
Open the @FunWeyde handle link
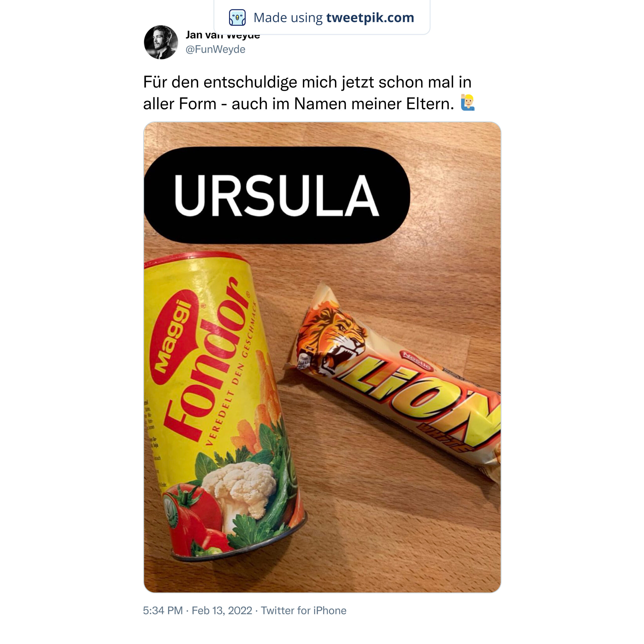pos(215,49)
